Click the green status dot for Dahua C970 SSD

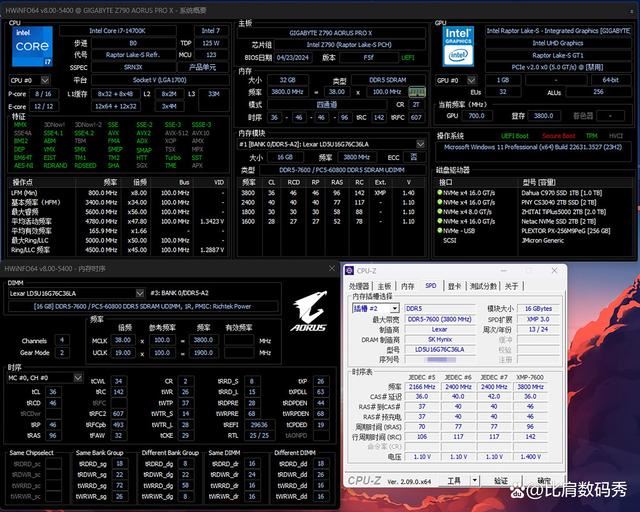441,193
